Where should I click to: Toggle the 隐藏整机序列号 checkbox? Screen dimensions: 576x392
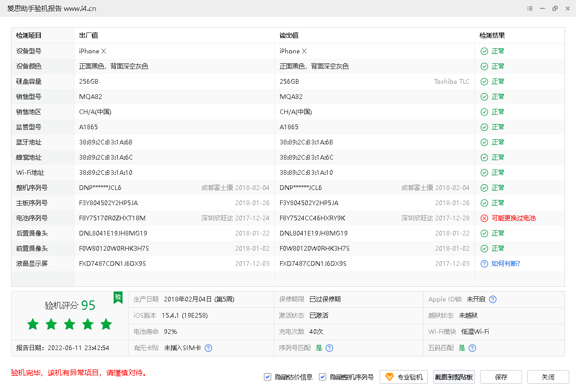coord(323,377)
